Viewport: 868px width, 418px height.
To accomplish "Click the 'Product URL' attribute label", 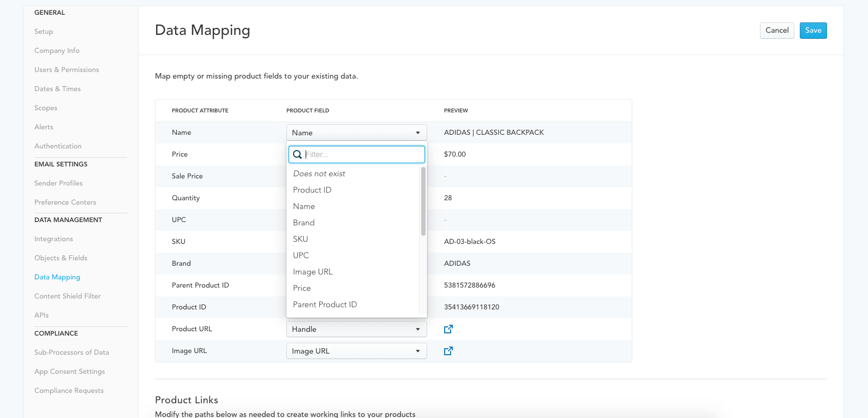I will (192, 329).
